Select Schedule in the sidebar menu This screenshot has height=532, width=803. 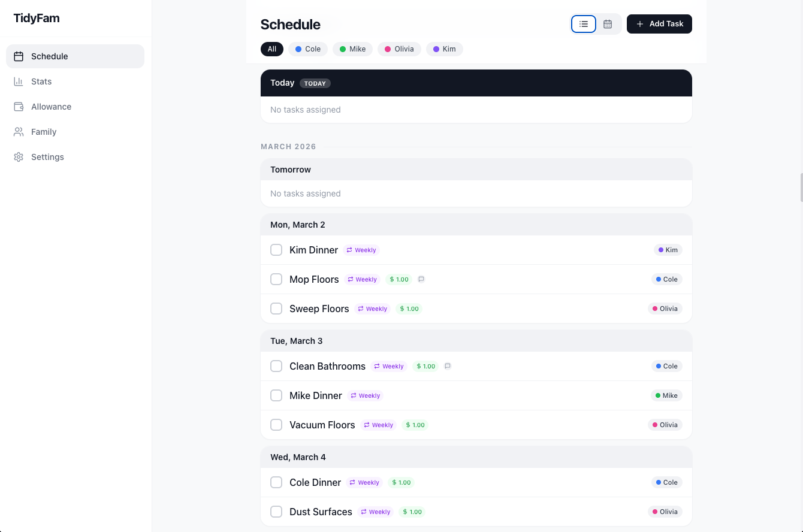(x=50, y=56)
